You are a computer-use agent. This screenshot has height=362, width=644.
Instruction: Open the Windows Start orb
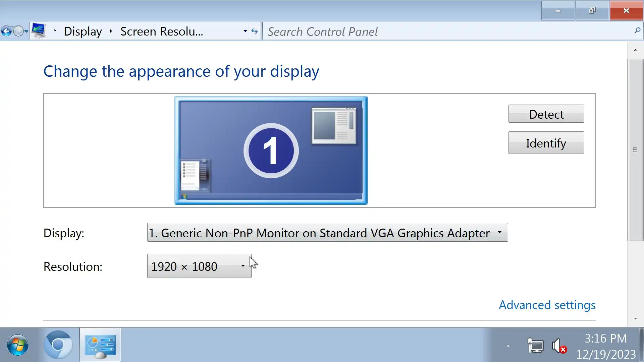coord(17,345)
